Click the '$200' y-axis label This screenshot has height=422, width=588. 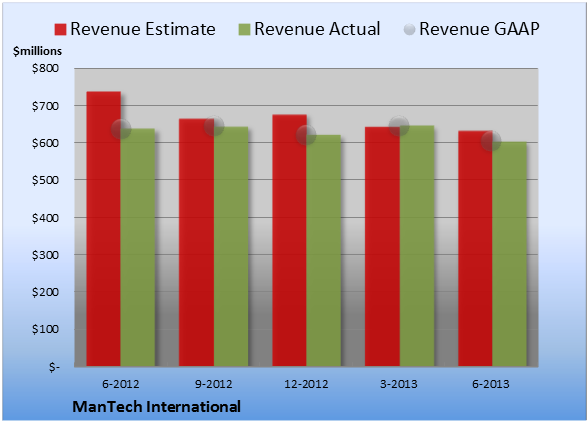(45, 292)
